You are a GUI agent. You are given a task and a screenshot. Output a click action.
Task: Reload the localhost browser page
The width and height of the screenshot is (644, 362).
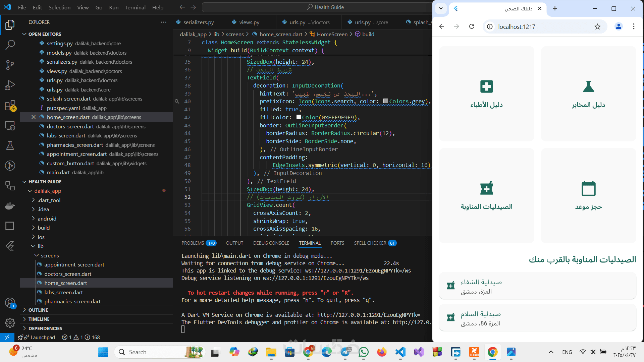pyautogui.click(x=472, y=26)
